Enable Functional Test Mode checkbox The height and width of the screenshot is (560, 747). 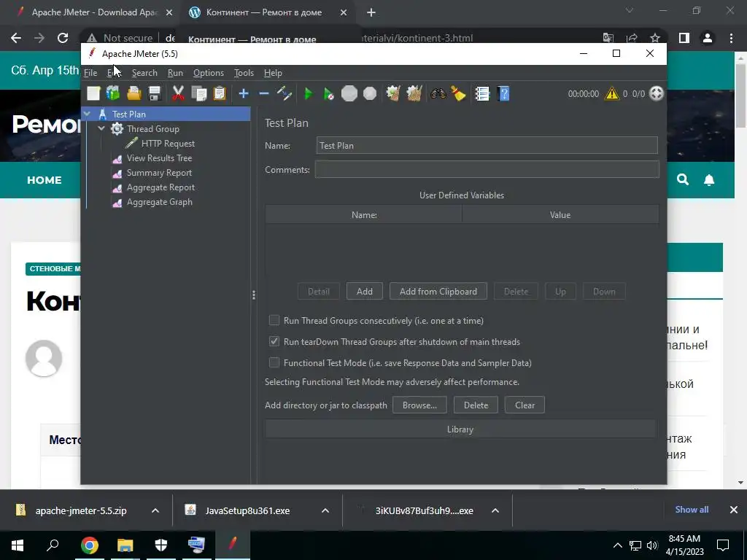[x=274, y=362]
